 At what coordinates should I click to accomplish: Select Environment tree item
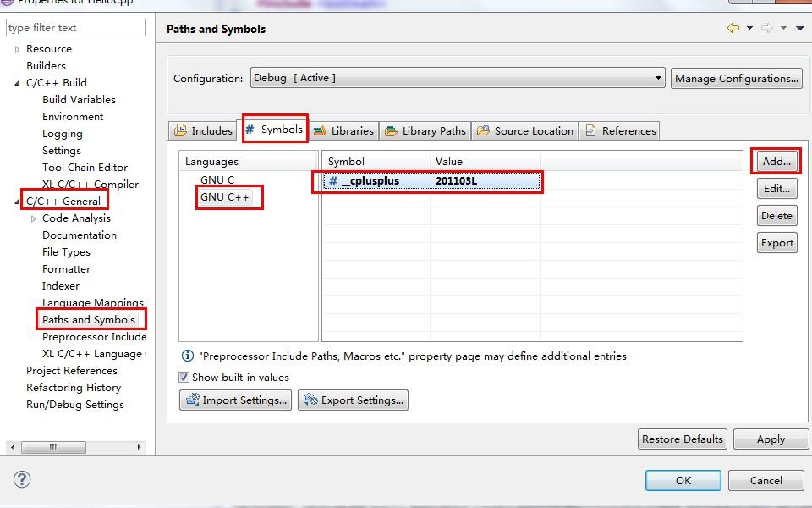click(73, 117)
